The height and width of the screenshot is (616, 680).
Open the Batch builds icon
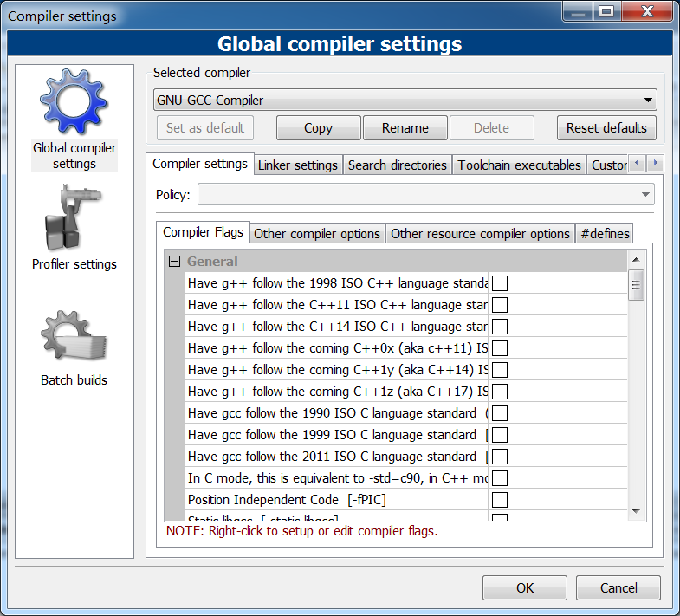(x=74, y=336)
